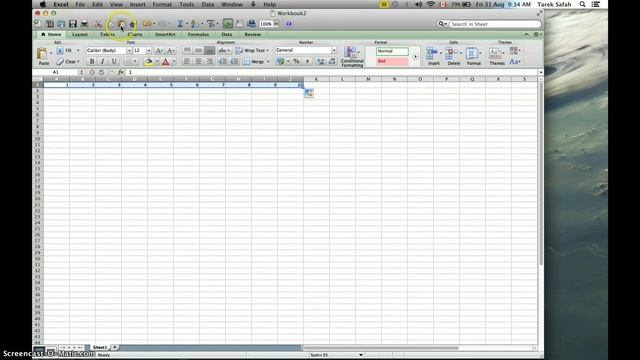Click the Cut scissors icon
The width and height of the screenshot is (640, 360).
[98, 24]
